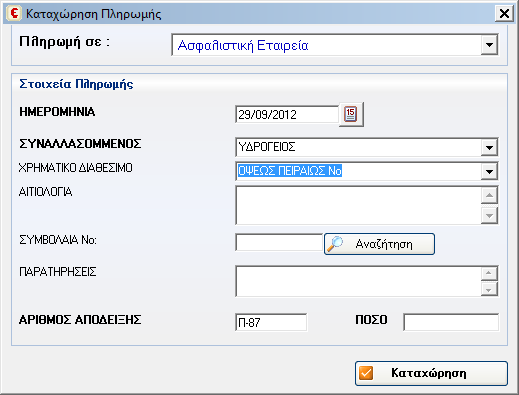
Task: Focus the ΠΟΣΟ amount field
Action: 451,322
